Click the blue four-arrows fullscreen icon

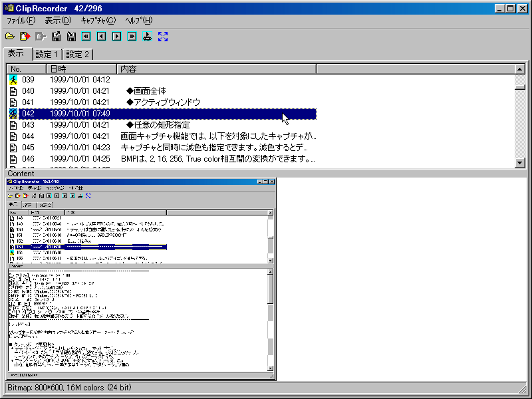[163, 37]
